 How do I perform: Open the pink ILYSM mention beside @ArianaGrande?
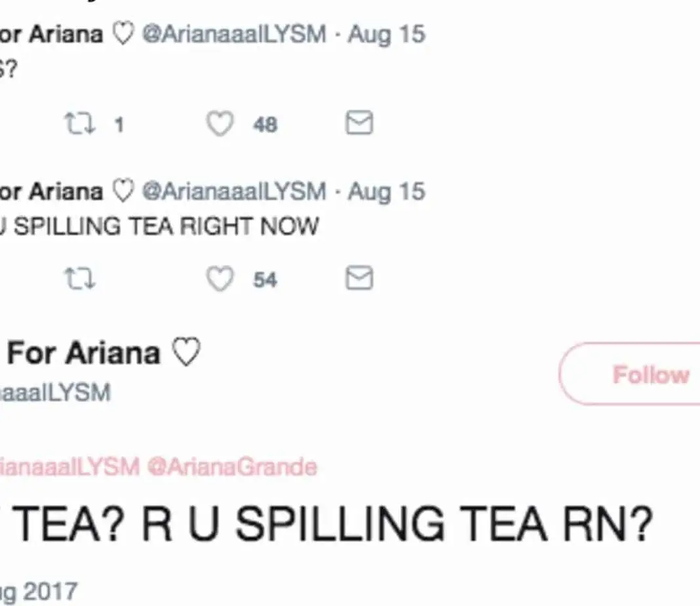pyautogui.click(x=69, y=467)
